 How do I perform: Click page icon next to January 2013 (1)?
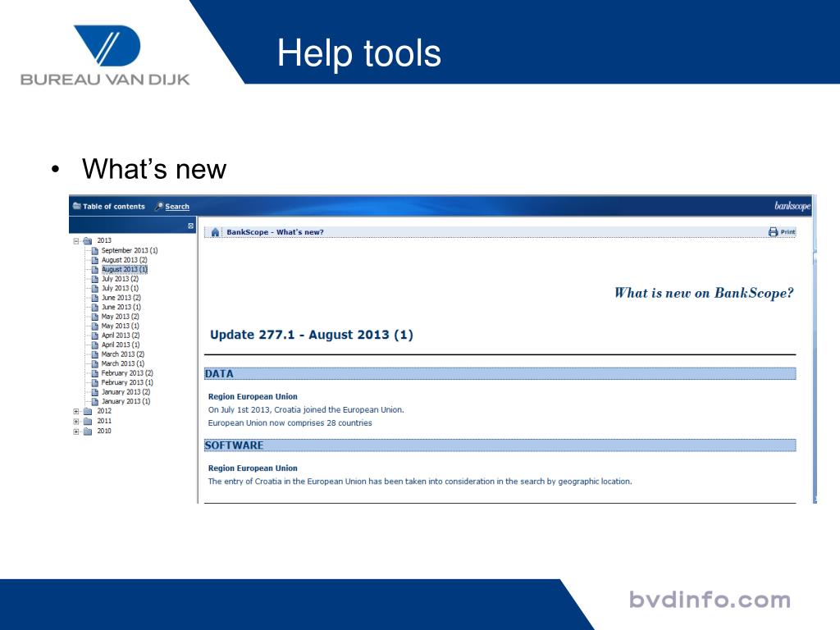[95, 401]
